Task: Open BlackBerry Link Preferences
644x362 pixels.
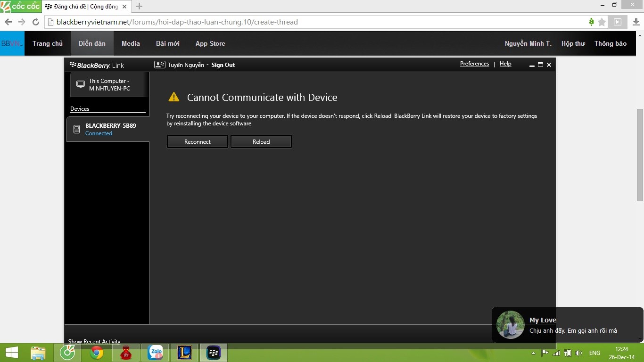Action: pyautogui.click(x=474, y=64)
